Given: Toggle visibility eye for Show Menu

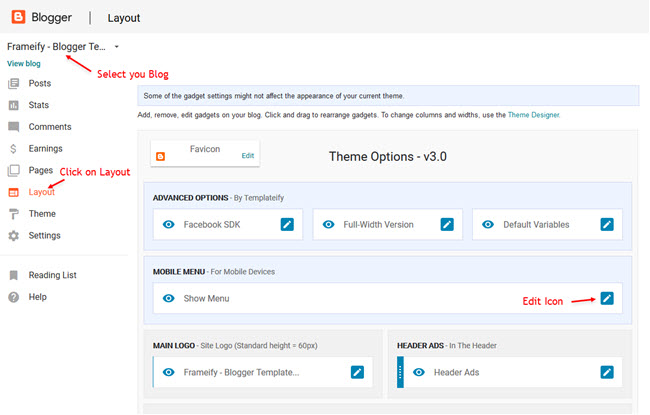Looking at the screenshot, I should [169, 298].
